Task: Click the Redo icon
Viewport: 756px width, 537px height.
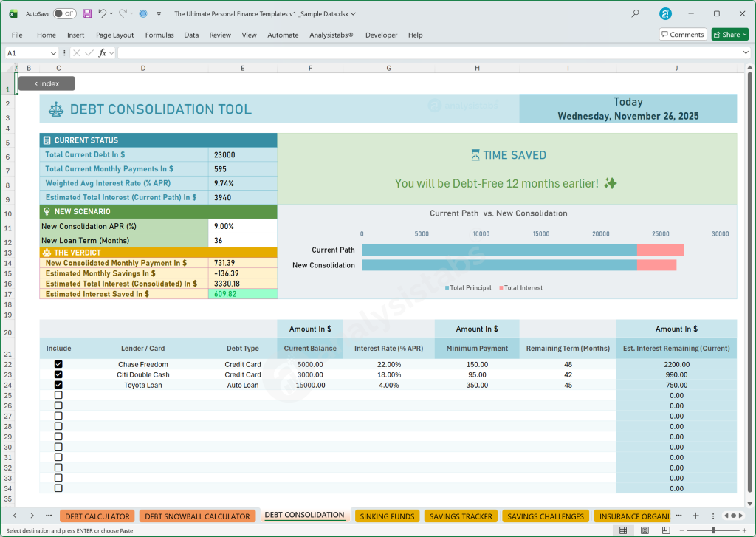Action: [x=123, y=13]
